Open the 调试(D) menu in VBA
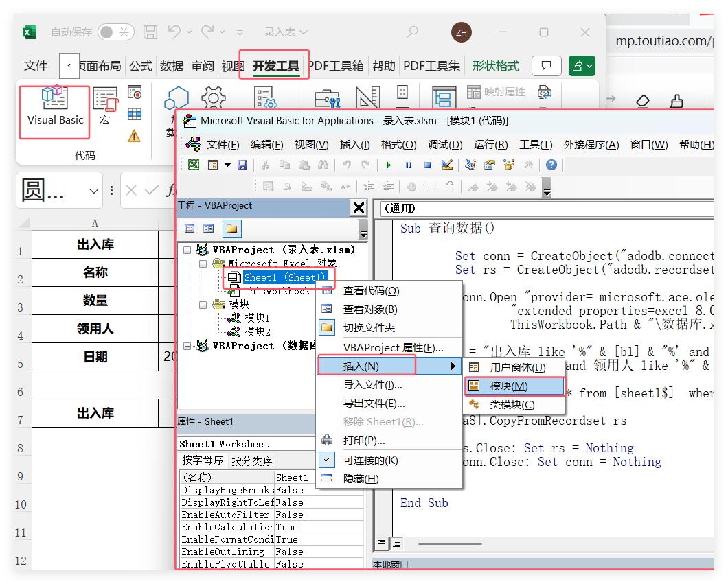728x584 pixels. 445,145
